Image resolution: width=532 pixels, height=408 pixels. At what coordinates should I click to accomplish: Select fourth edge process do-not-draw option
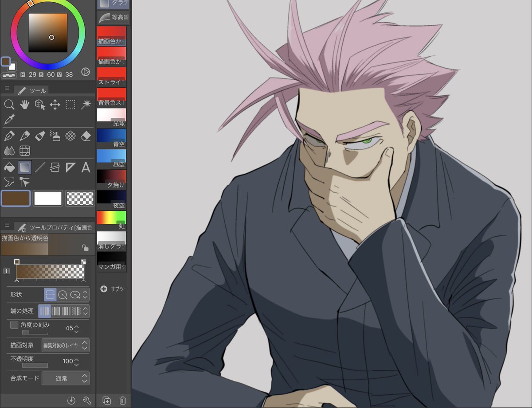(x=76, y=311)
